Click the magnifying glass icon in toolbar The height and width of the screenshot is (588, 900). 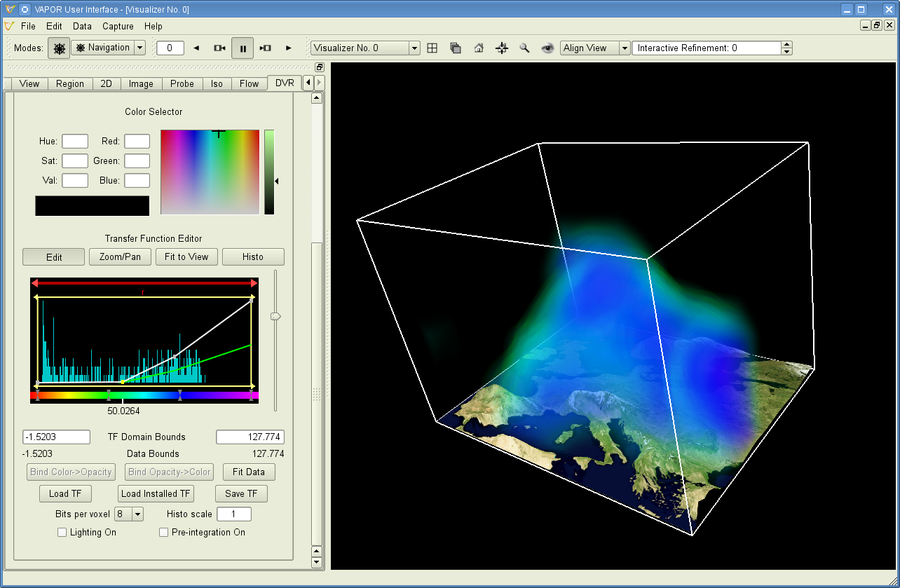(x=524, y=48)
